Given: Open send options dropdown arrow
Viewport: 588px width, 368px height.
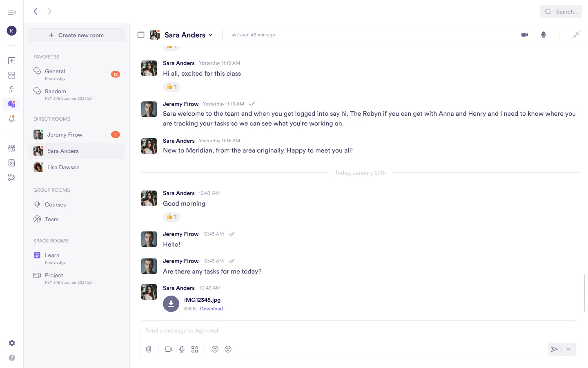Looking at the screenshot, I should tap(568, 349).
